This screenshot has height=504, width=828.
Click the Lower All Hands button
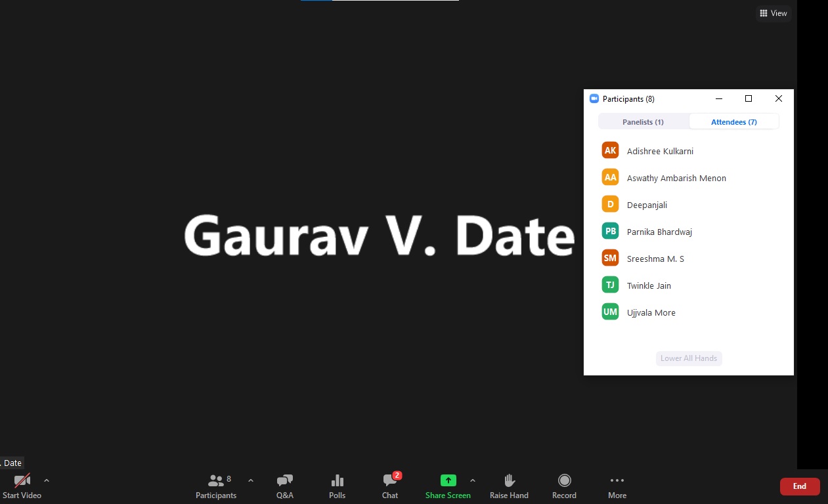tap(689, 358)
